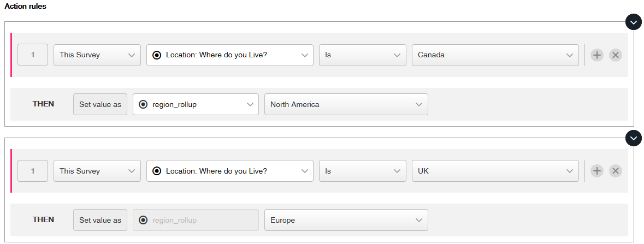This screenshot has width=644, height=244.
Task: Click the Action rules heading
Action: pyautogui.click(x=26, y=8)
